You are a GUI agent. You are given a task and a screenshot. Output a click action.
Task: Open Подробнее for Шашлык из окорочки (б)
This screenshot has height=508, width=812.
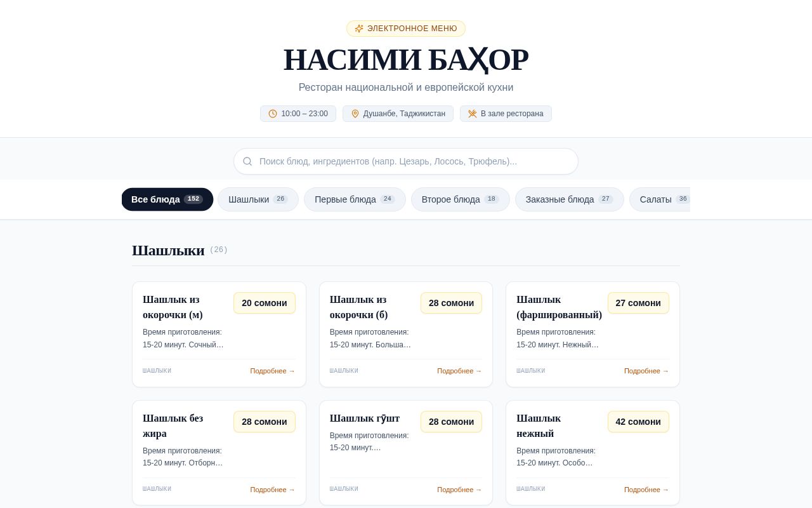tap(459, 371)
